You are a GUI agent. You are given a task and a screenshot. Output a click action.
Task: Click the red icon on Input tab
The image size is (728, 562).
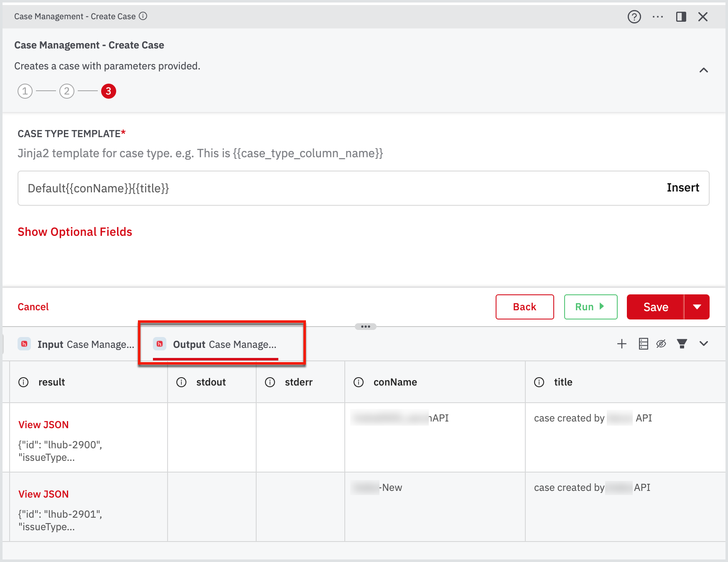pos(24,344)
